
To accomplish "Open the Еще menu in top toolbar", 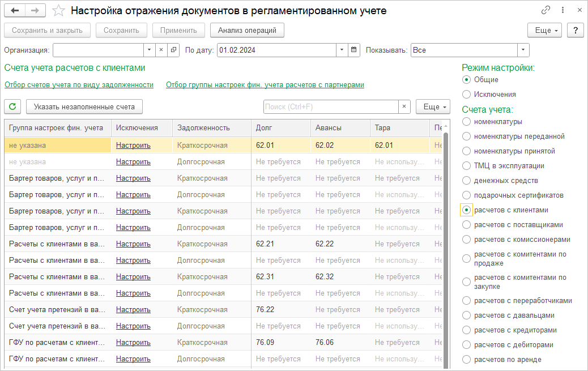I will [544, 30].
